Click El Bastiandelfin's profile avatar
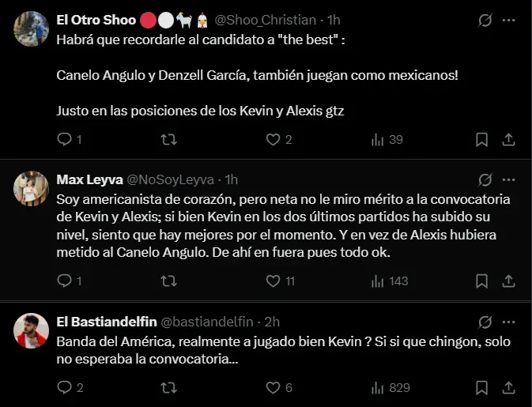Viewport: 532px width, 407px height. 32,330
